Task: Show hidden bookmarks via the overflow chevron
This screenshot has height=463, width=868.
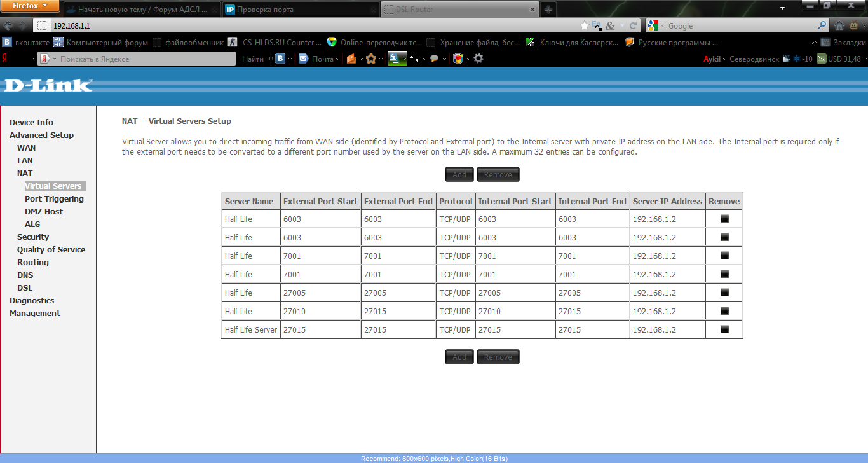Action: click(x=814, y=43)
